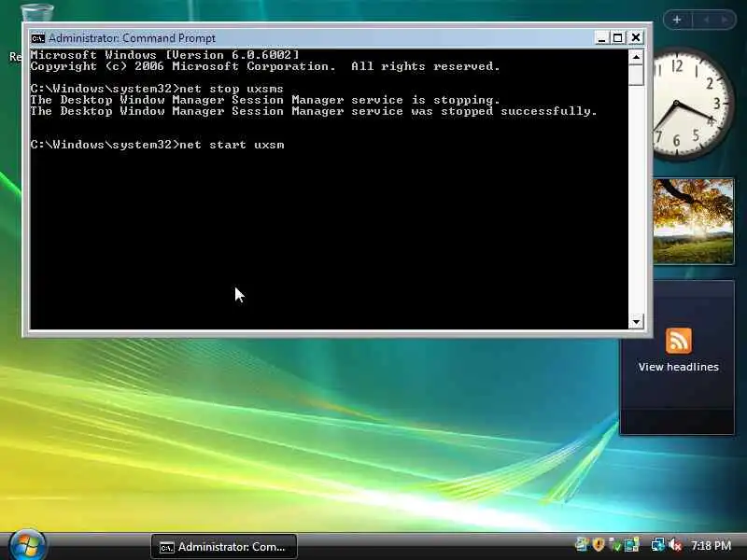Click the leftmost system tray icon

(x=582, y=545)
